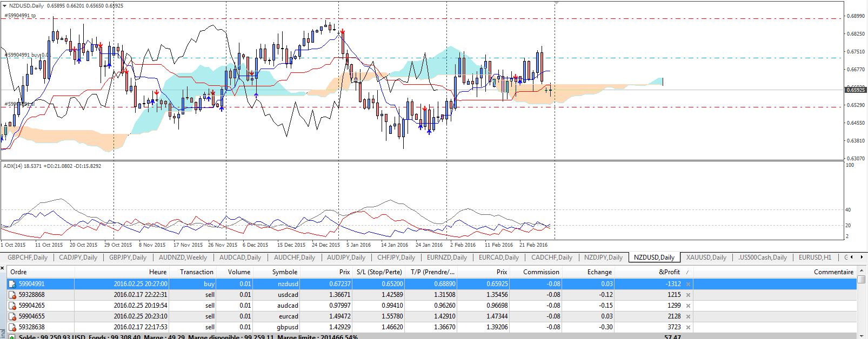
Task: Open the EURNZD,Daily chart tab
Action: [446, 257]
